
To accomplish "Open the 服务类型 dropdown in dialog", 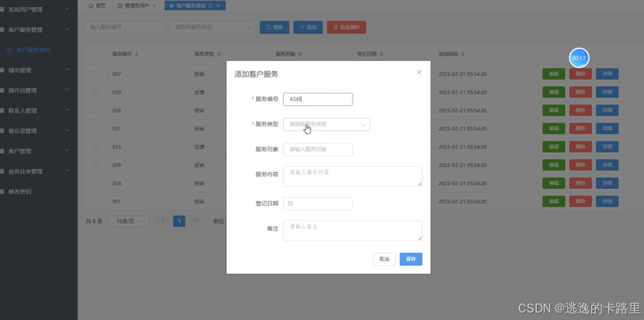I will point(326,124).
